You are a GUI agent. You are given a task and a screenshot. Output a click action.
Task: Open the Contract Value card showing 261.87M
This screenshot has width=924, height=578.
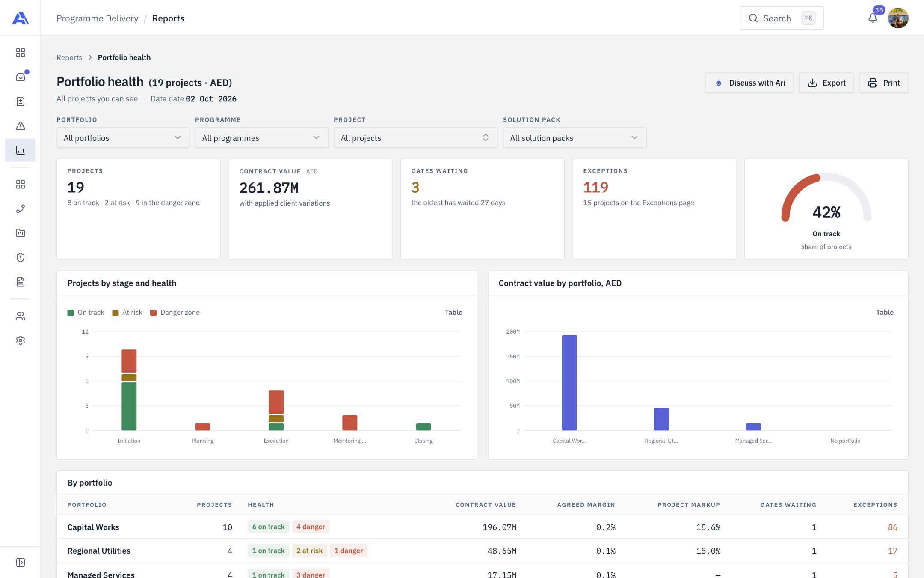coord(311,209)
